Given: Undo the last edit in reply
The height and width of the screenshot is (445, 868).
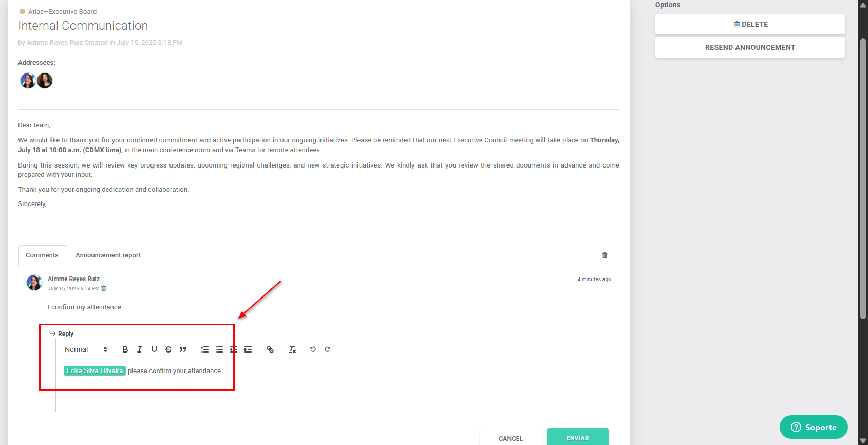Looking at the screenshot, I should [313, 349].
